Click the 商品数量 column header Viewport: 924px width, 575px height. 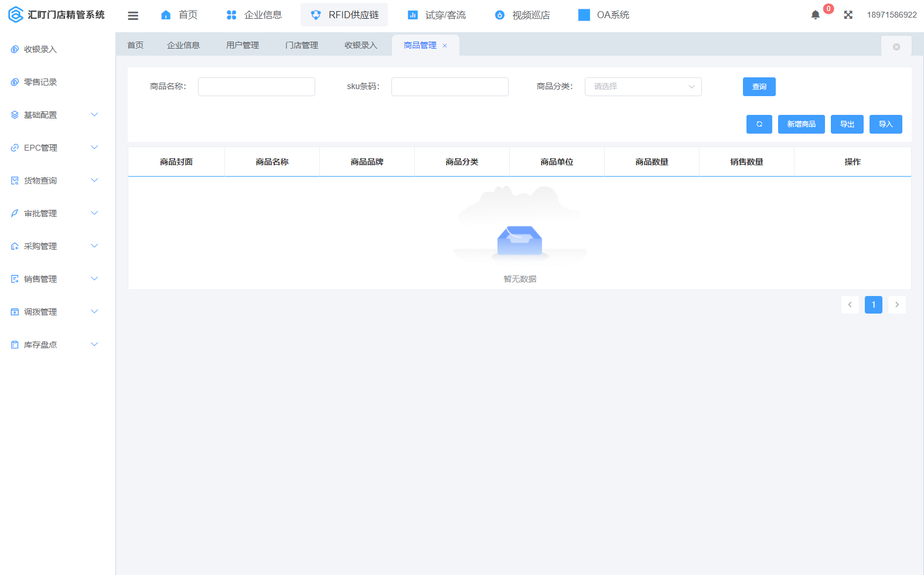point(652,162)
